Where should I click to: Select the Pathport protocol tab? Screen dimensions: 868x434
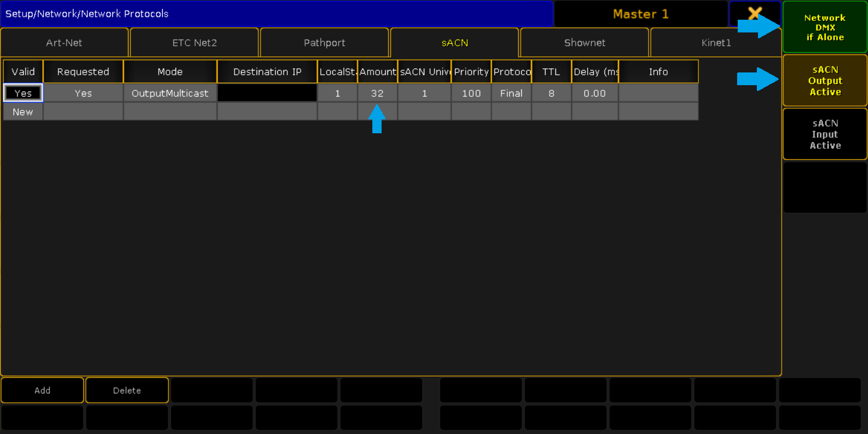(x=324, y=43)
